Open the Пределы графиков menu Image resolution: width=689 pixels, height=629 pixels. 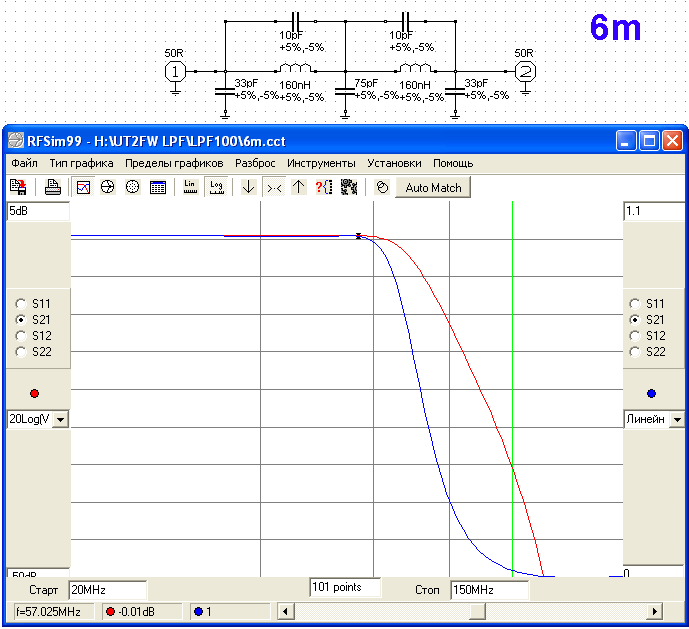174,163
